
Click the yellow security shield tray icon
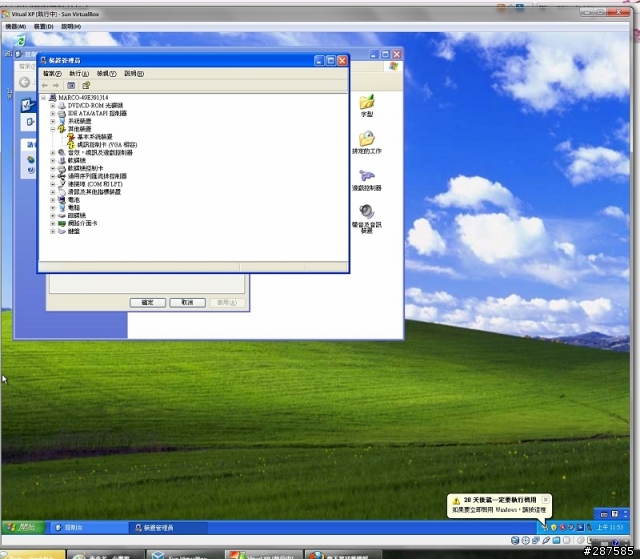click(553, 527)
